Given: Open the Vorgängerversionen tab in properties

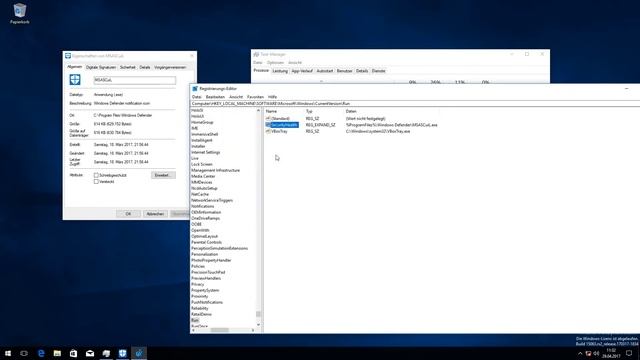Looking at the screenshot, I should click(170, 67).
